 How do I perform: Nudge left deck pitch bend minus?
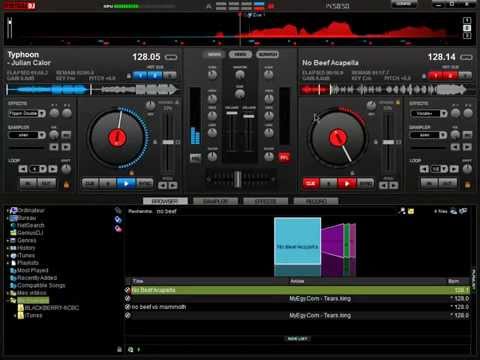[163, 185]
